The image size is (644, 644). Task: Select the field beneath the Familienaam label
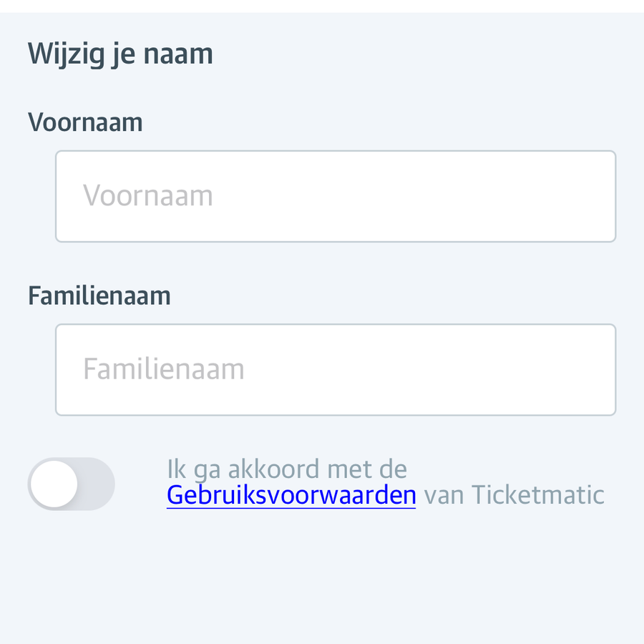[336, 370]
